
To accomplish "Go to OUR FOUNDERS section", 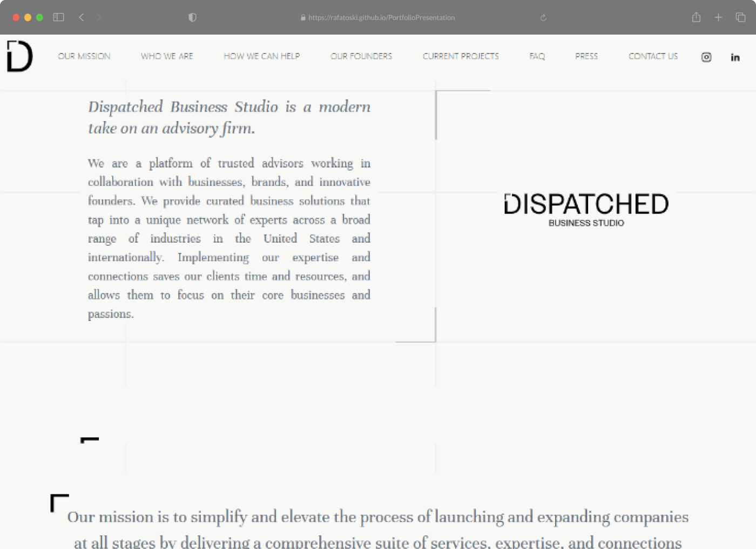I will (x=361, y=56).
